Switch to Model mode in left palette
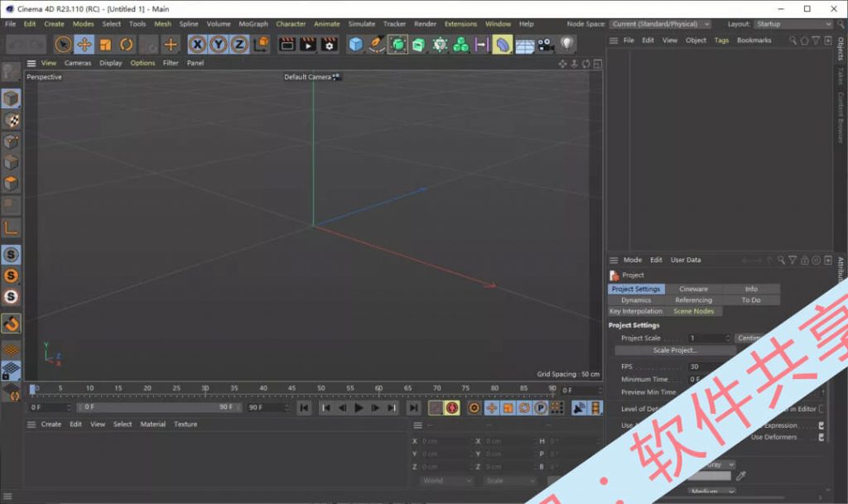The image size is (848, 504). click(11, 98)
